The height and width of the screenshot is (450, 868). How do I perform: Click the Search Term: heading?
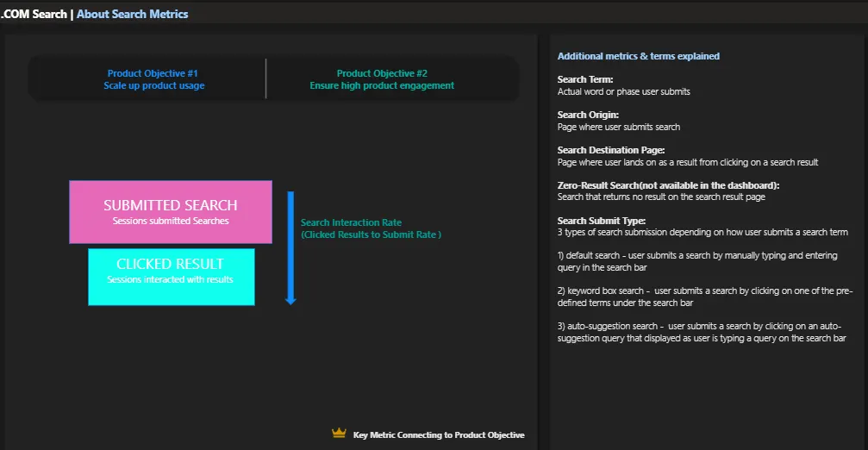584,79
